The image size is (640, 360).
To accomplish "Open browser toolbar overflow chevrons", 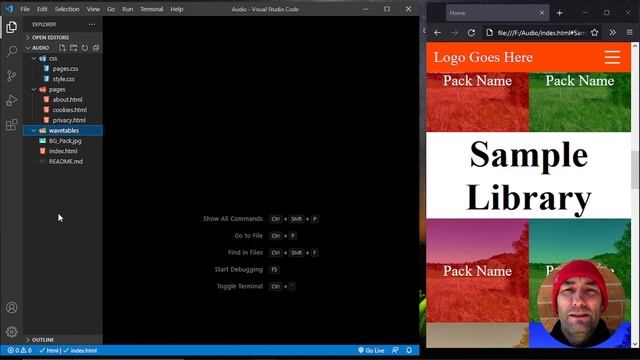I will coord(613,33).
